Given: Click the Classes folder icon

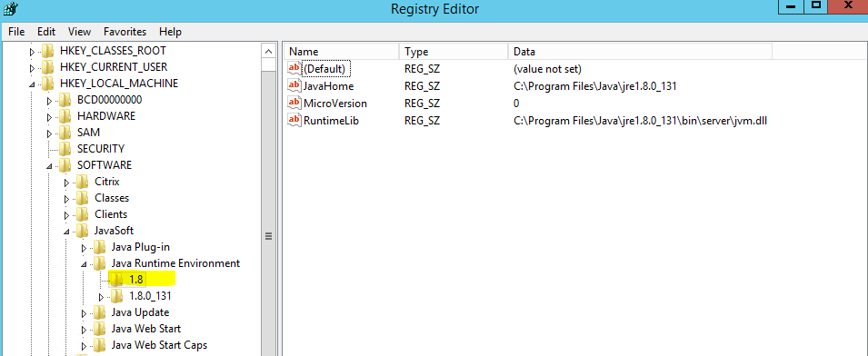Looking at the screenshot, I should click(83, 198).
